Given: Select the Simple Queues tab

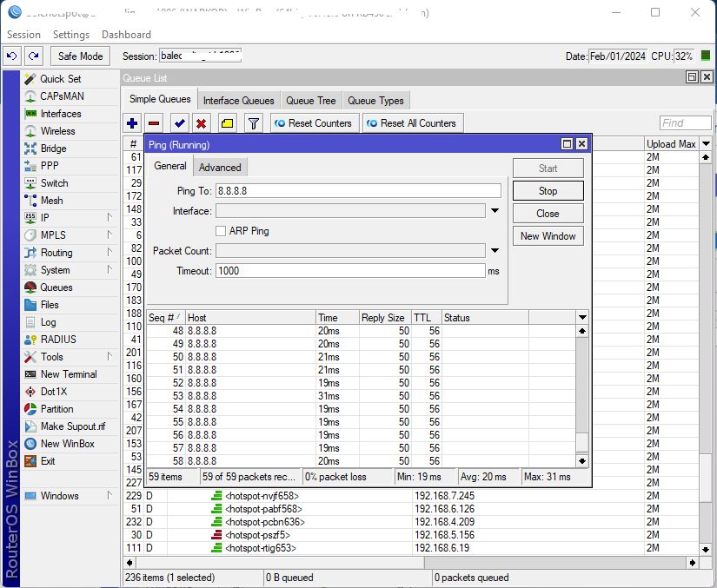Looking at the screenshot, I should [x=160, y=99].
